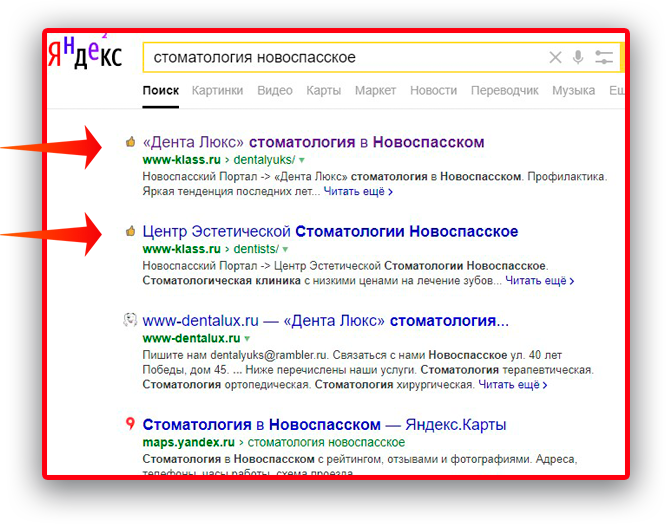Select the Поиск tab
The image size is (666, 524).
(x=161, y=90)
